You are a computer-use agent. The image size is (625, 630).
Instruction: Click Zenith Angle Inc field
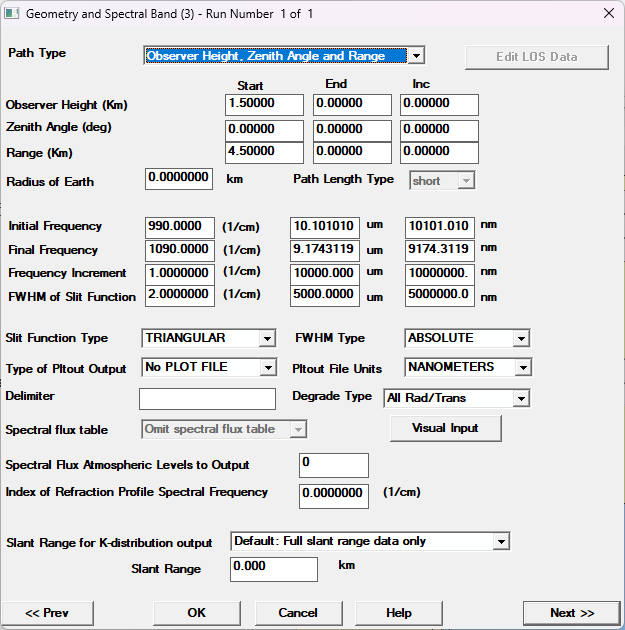439,131
